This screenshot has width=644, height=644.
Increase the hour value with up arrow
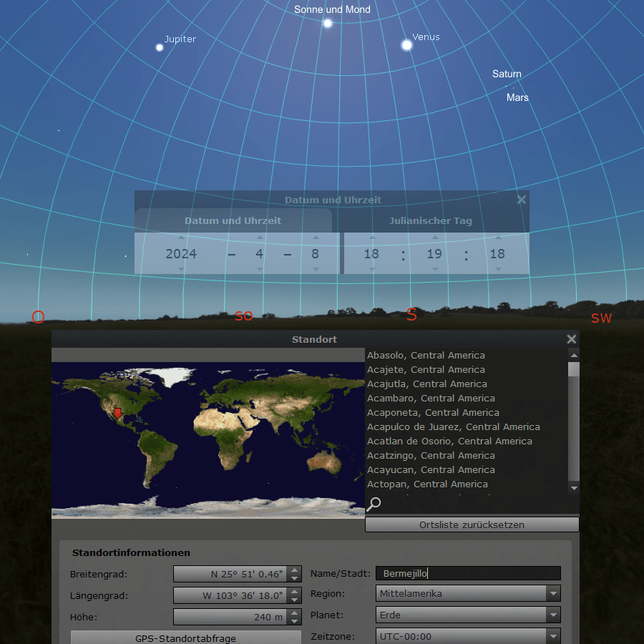pos(371,238)
